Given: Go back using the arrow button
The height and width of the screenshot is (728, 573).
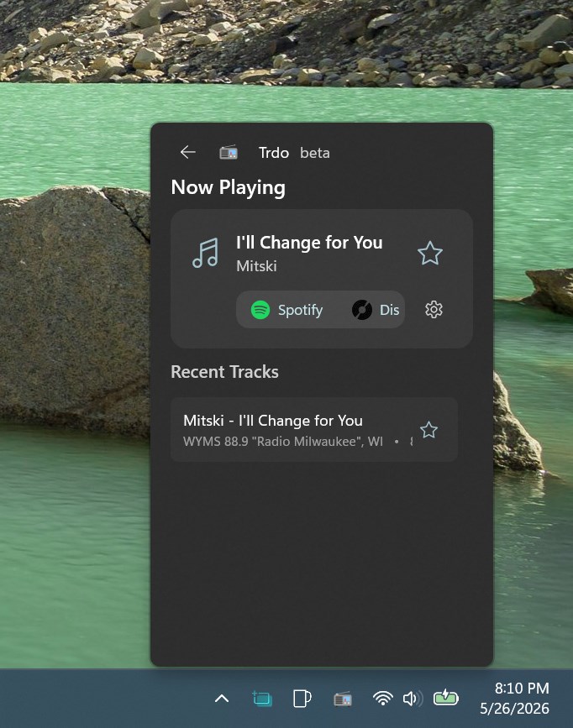Looking at the screenshot, I should pos(187,152).
